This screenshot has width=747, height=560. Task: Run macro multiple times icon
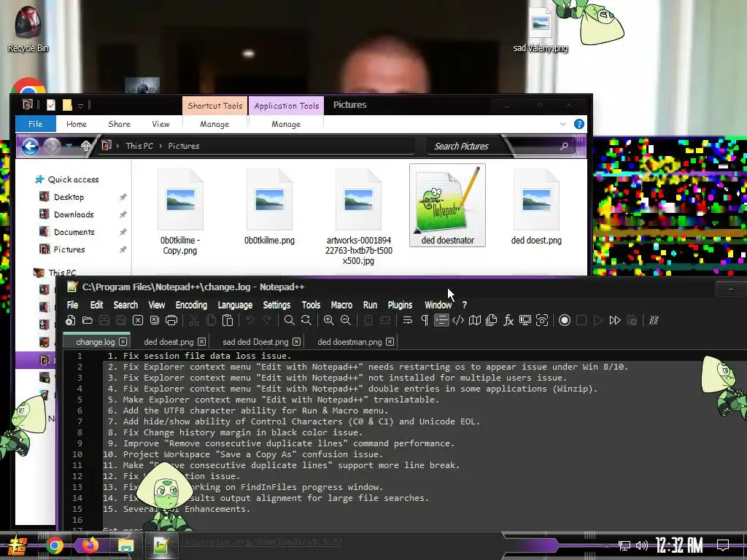coord(614,321)
